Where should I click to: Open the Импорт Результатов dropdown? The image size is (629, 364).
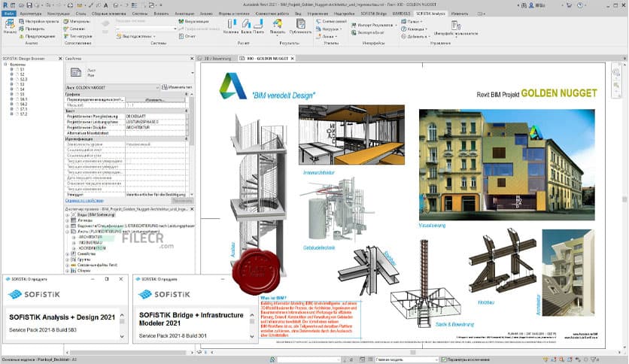(374, 25)
